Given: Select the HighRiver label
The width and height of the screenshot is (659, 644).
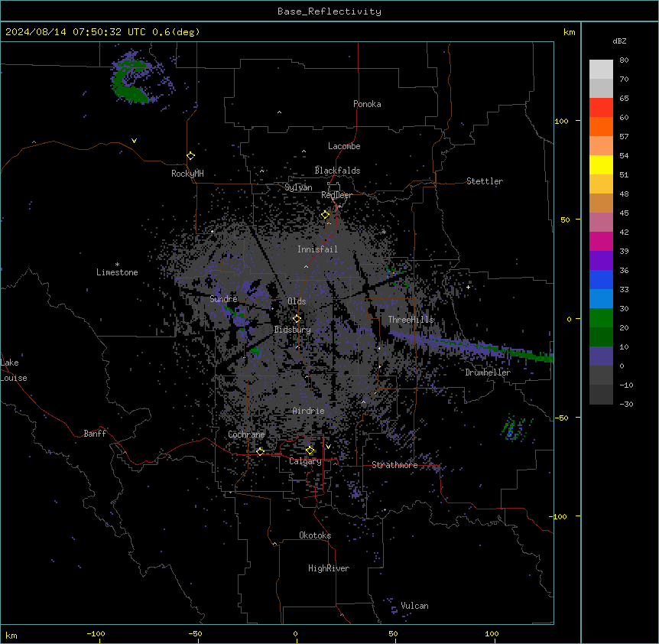Looking at the screenshot, I should point(329,568).
